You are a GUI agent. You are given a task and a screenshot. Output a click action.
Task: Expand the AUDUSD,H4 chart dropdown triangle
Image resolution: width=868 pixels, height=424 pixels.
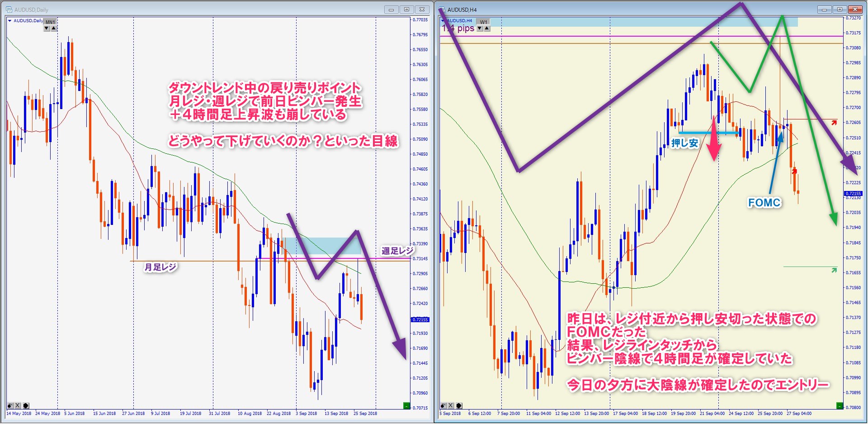pos(443,21)
